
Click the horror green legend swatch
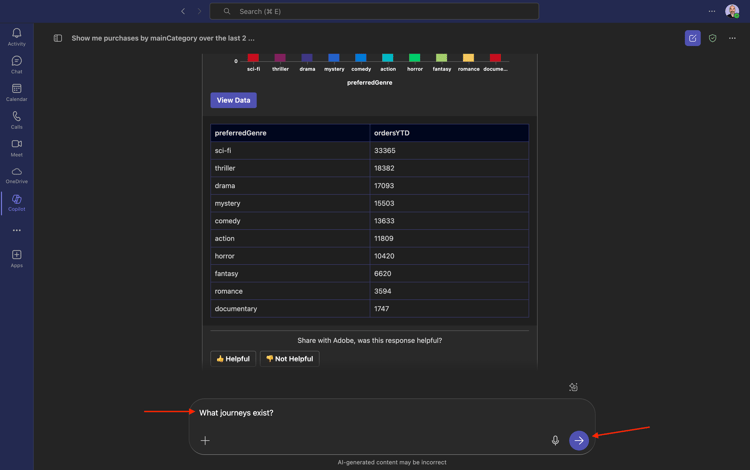coord(415,58)
